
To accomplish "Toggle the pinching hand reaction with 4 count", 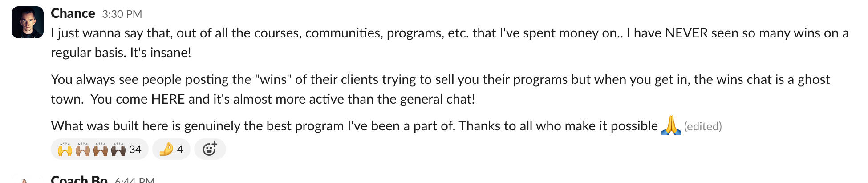I will coord(171,149).
